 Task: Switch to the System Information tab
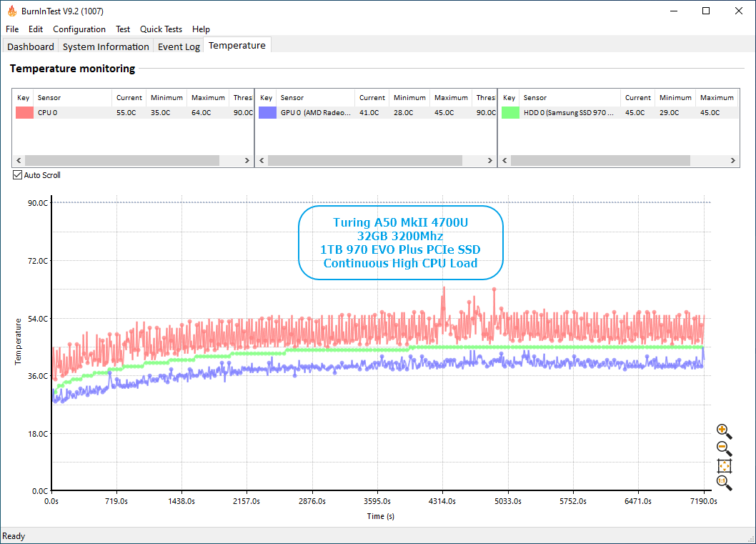[x=106, y=46]
